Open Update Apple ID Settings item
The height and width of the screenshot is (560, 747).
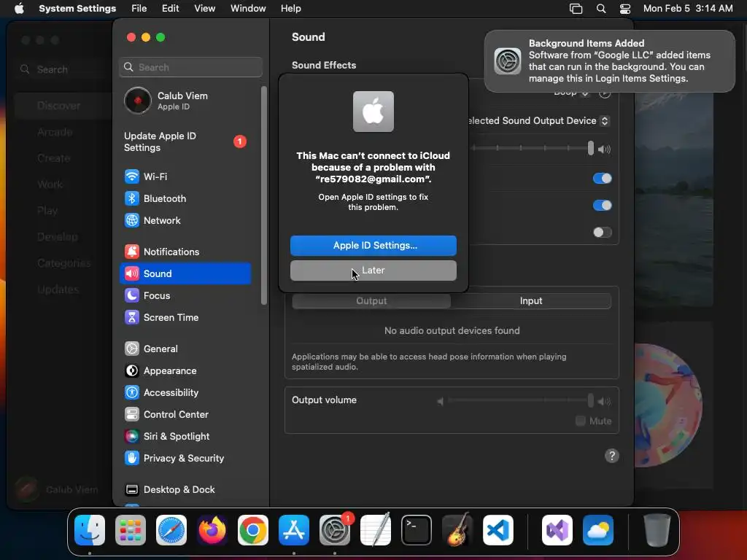[x=185, y=142]
